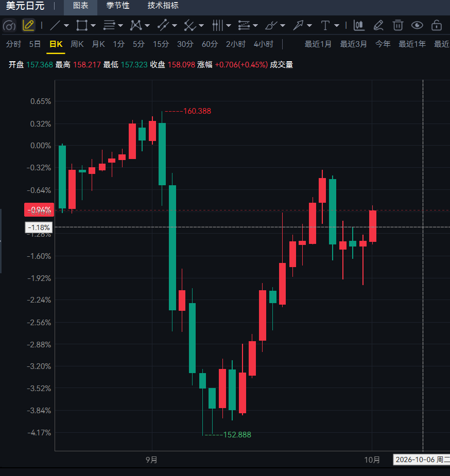Switch to the 季节性 tab
Screen dimensions: 450x476
pos(118,6)
